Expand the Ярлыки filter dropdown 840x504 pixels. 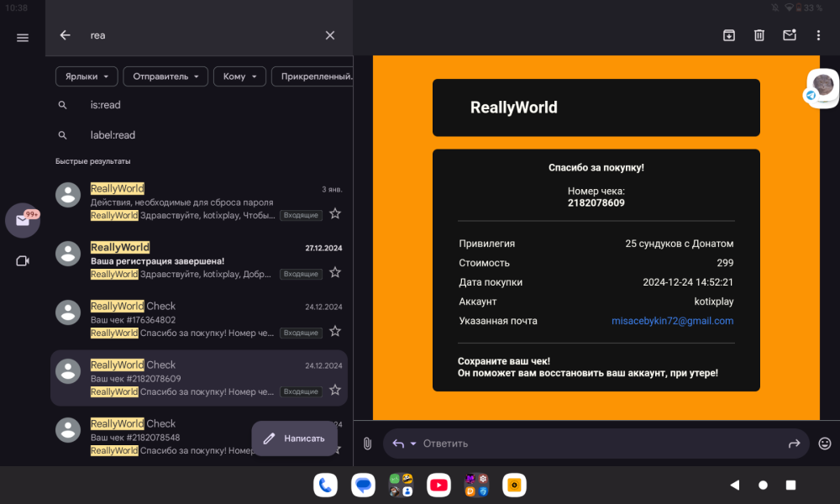[x=87, y=76]
